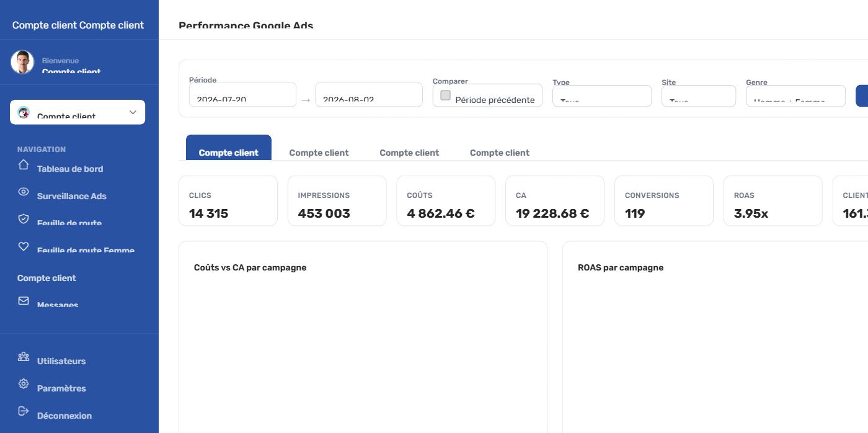Click the Compte client sidebar section label
Viewport: 868px width, 433px height.
tap(46, 278)
